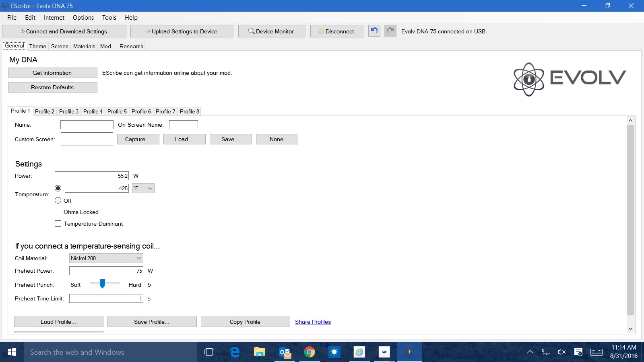Open the Tools menu
The image size is (644, 362).
[x=109, y=18]
